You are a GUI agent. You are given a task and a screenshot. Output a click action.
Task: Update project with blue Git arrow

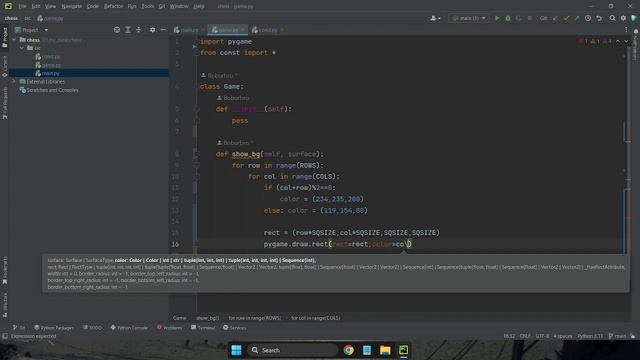[x=556, y=18]
